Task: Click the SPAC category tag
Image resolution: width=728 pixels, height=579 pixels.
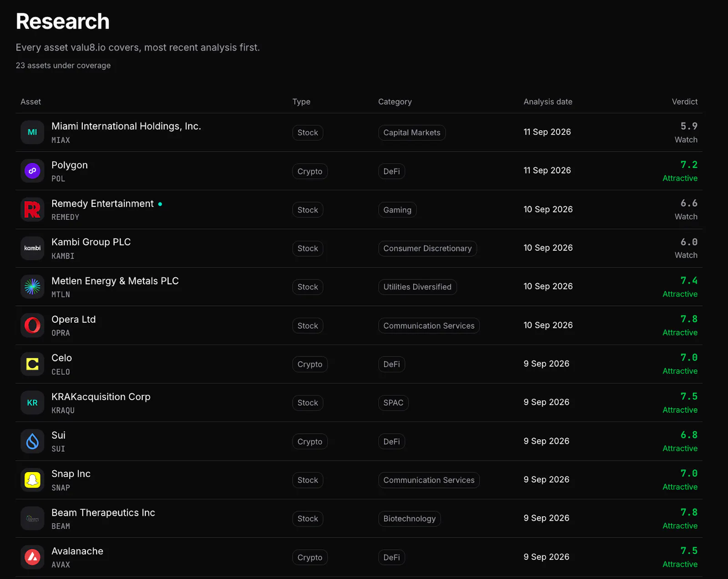Action: pos(393,403)
